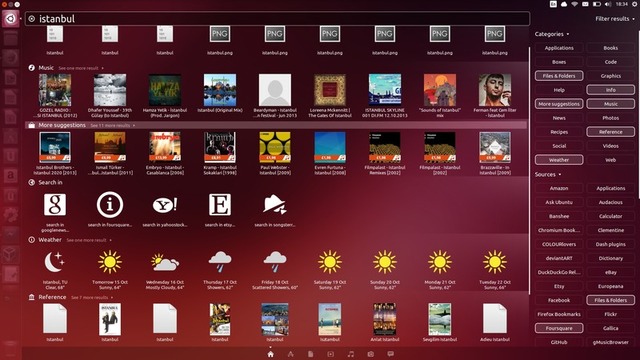640x360 pixels.
Task: Open the Anlat Istanbul reference thumbnail
Action: tap(385, 319)
